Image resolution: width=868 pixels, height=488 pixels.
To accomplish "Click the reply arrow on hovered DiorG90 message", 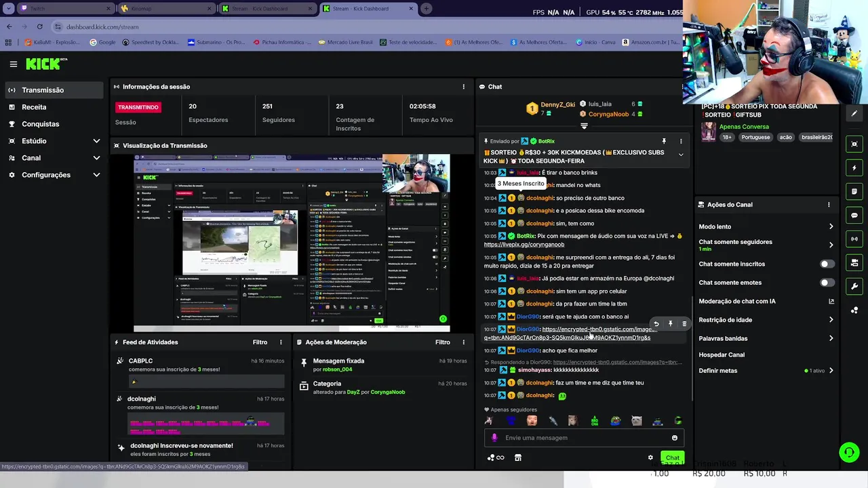I will tap(656, 324).
